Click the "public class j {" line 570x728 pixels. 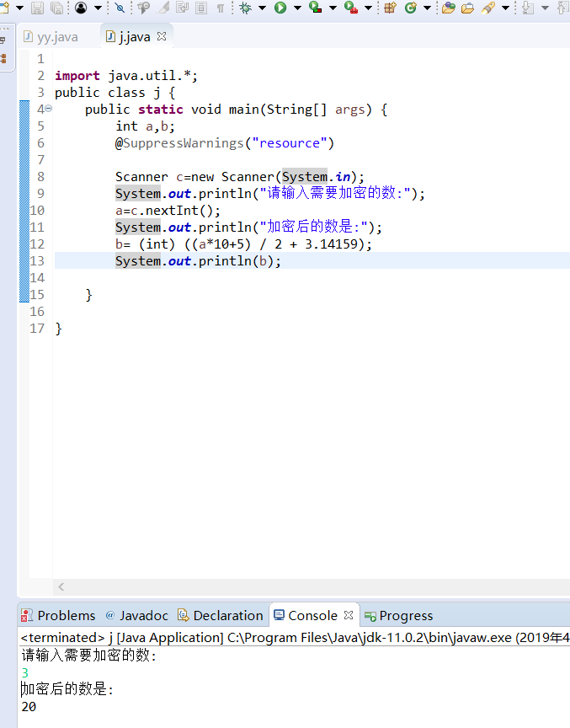[x=115, y=93]
